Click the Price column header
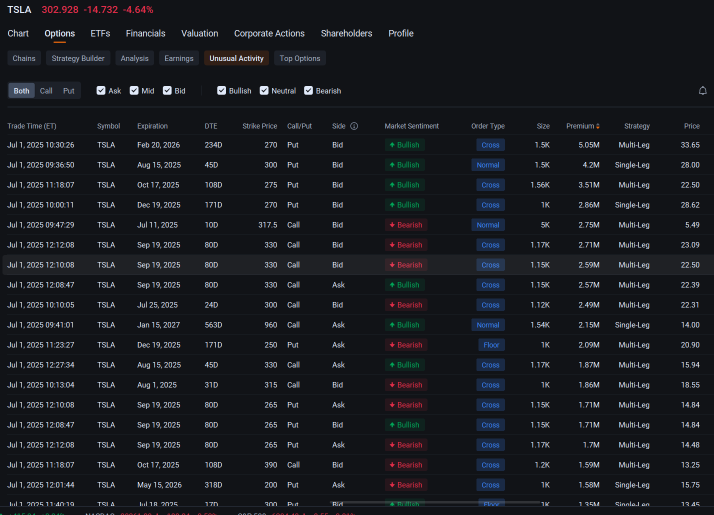The width and height of the screenshot is (714, 515). (x=691, y=126)
